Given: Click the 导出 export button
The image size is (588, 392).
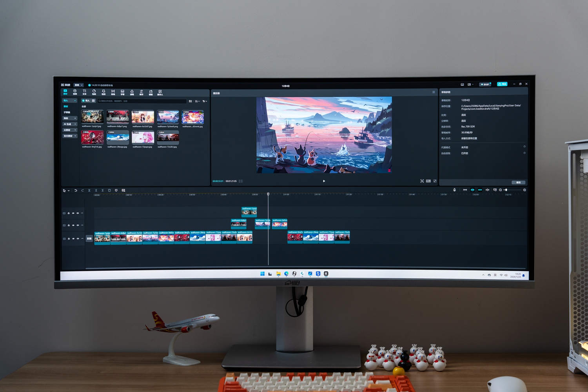Looking at the screenshot, I should (x=502, y=84).
